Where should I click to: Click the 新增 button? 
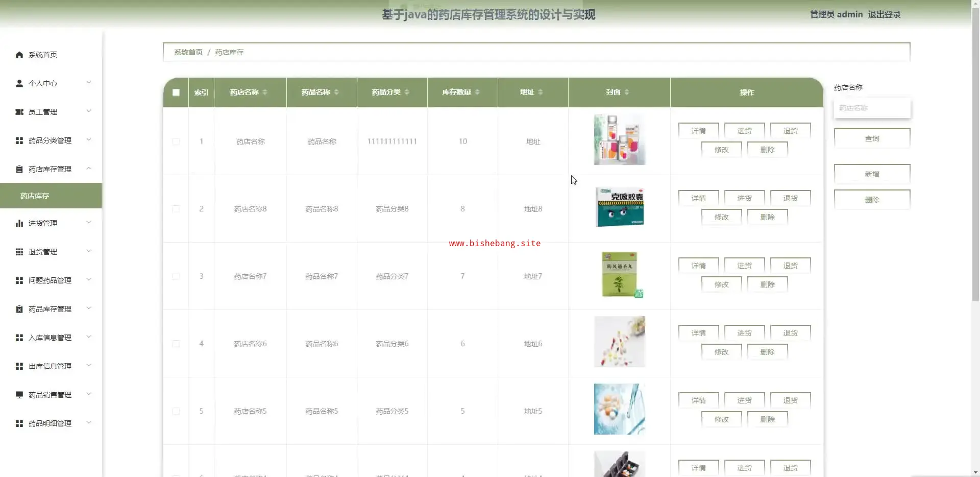coord(872,174)
